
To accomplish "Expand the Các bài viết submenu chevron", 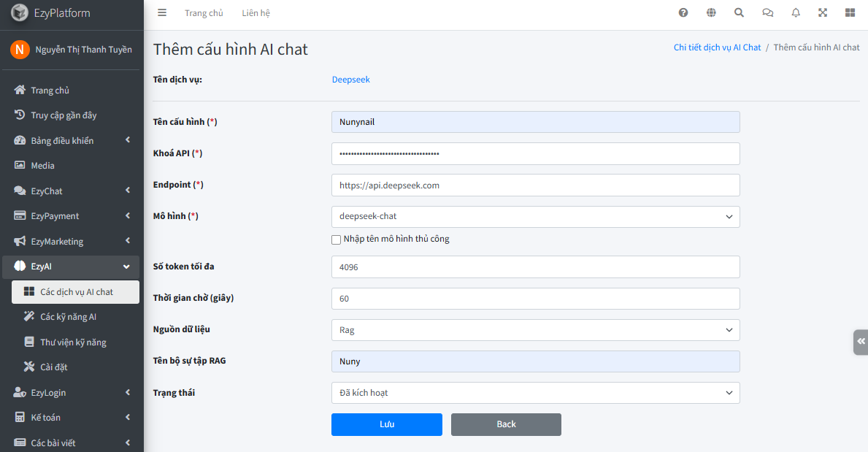I will click(x=128, y=443).
